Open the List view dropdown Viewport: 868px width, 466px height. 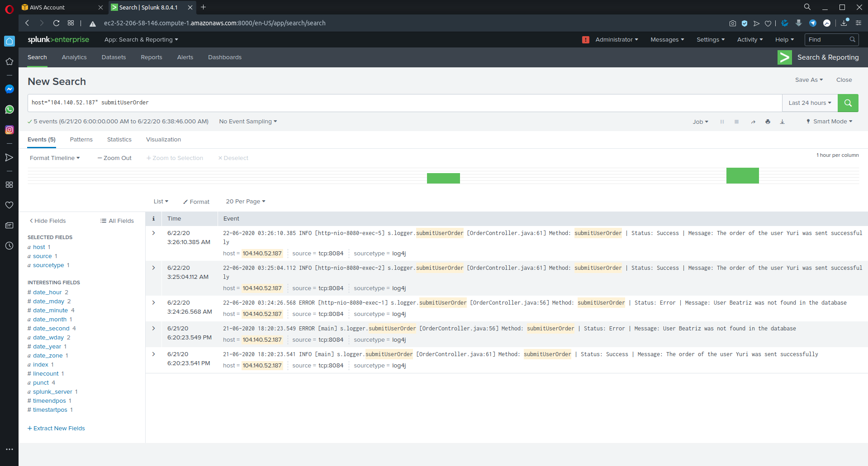[x=161, y=202]
